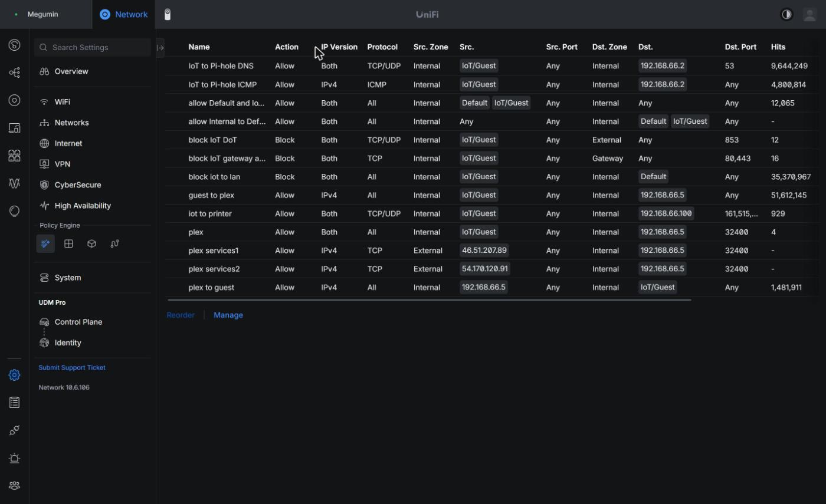Viewport: 826px width, 504px height.
Task: Open the Alarm Manager siren icon
Action: [x=14, y=458]
